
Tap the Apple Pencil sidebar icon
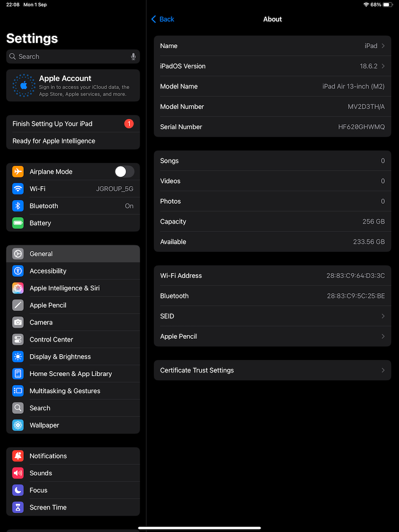(x=18, y=305)
